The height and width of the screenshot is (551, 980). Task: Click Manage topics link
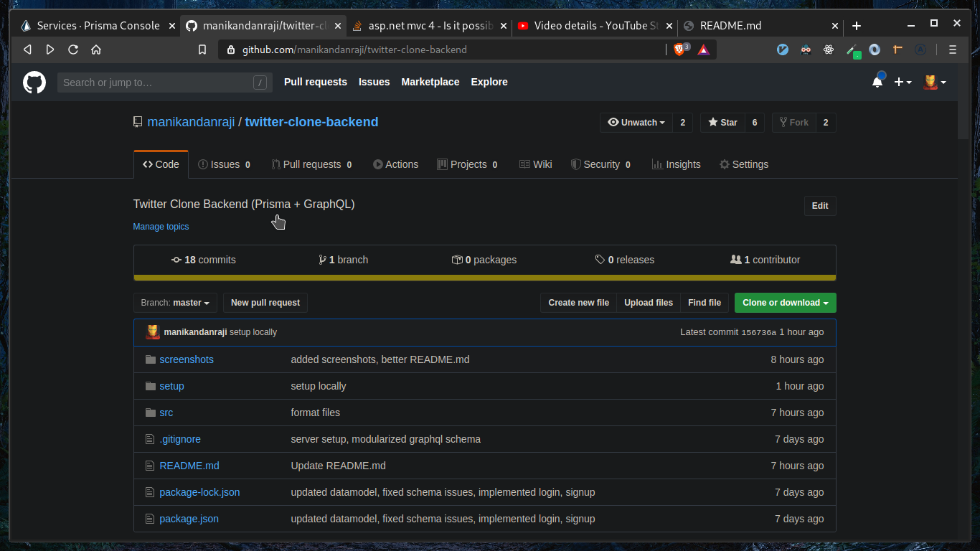tap(161, 227)
